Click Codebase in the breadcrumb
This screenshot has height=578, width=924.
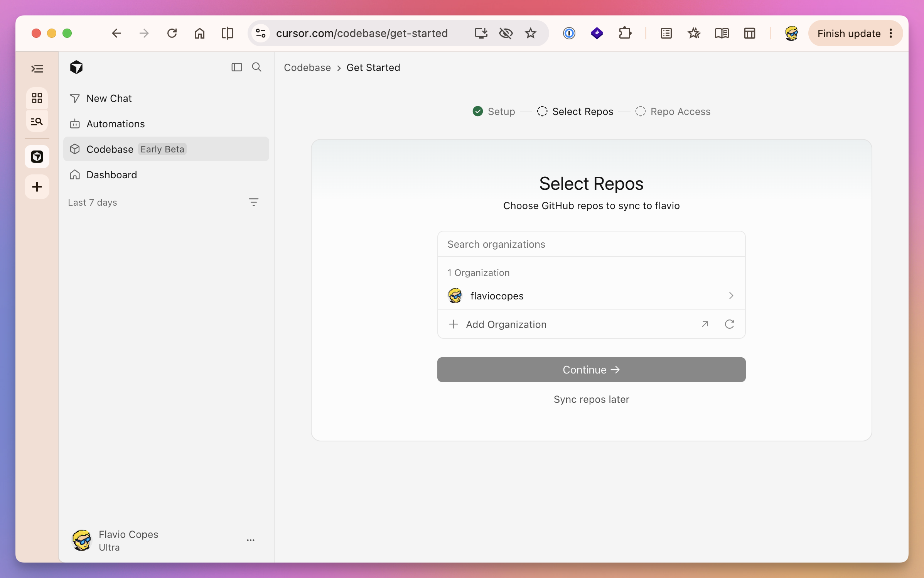click(307, 68)
